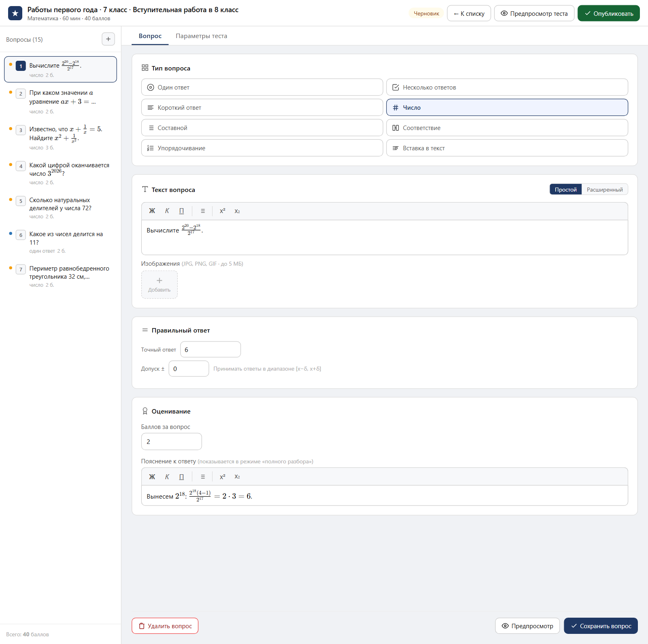Image resolution: width=648 pixels, height=644 pixels.
Task: Click the Точный ответ field
Action: (211, 350)
